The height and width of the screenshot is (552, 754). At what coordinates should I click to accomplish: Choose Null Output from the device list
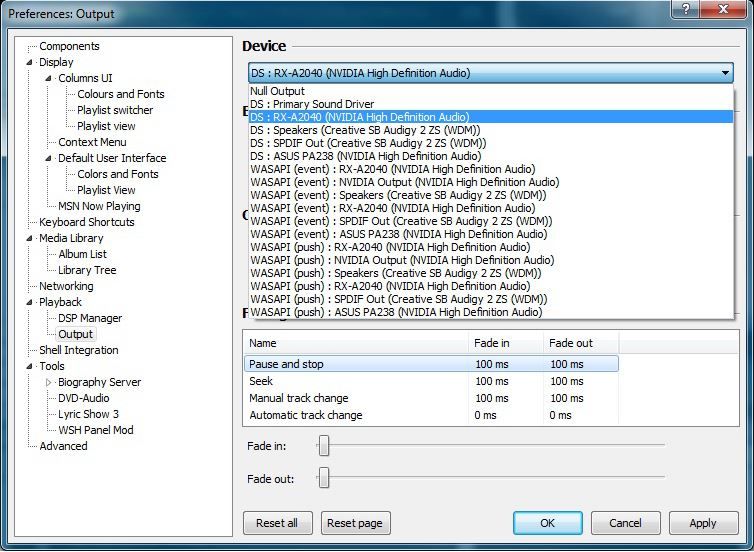click(x=491, y=91)
